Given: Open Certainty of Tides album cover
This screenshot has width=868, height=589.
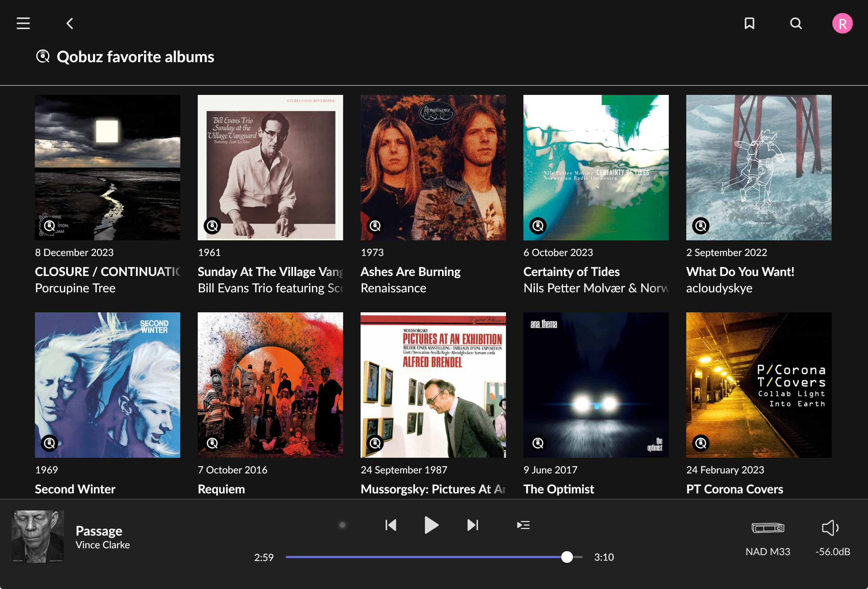Looking at the screenshot, I should point(596,167).
